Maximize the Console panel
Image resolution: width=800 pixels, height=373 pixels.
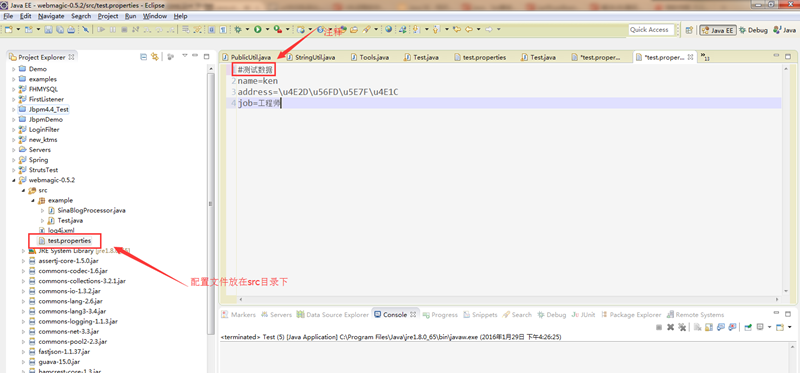pos(789,314)
